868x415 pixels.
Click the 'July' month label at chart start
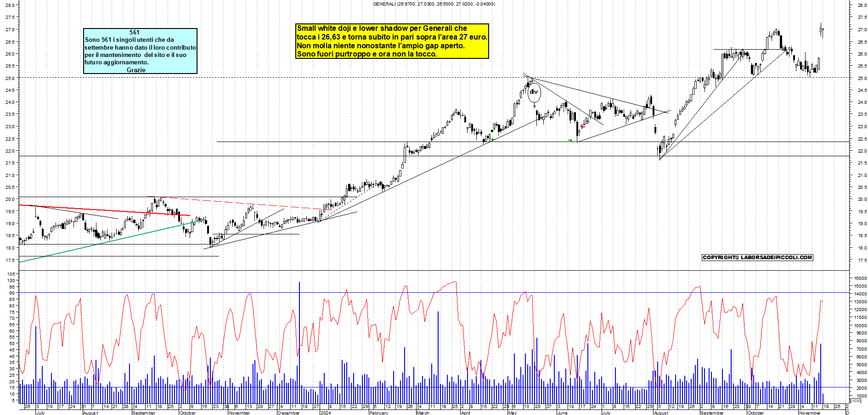pos(40,413)
